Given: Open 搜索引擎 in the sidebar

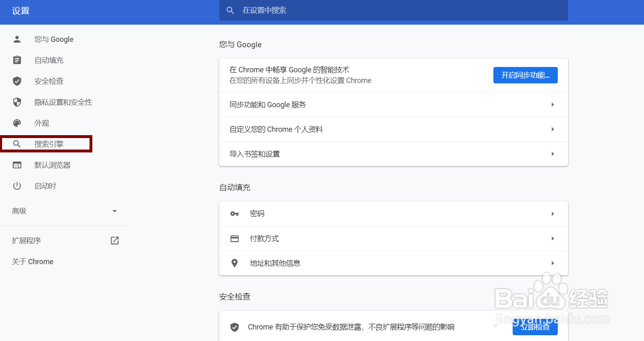Looking at the screenshot, I should (49, 144).
